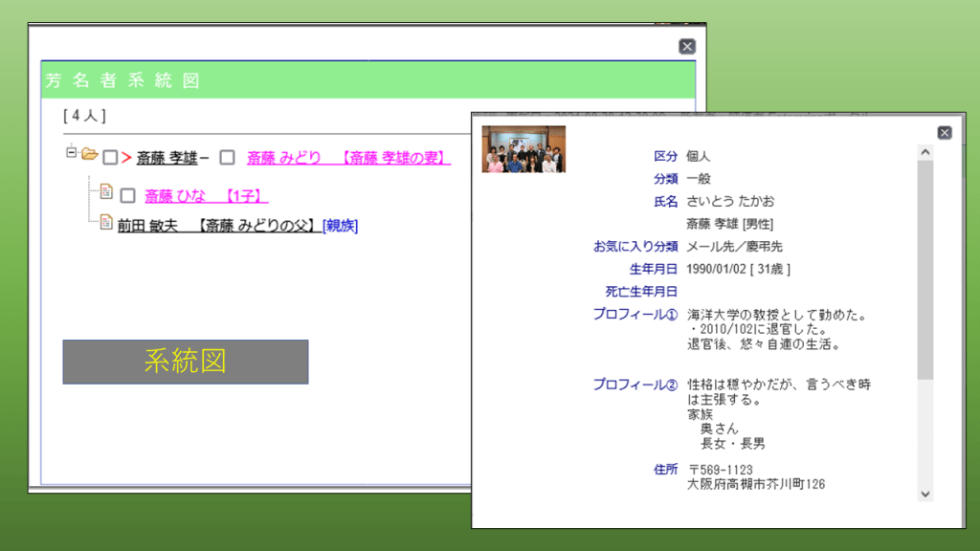Click the profile panel scrollbar thumb

(x=924, y=268)
